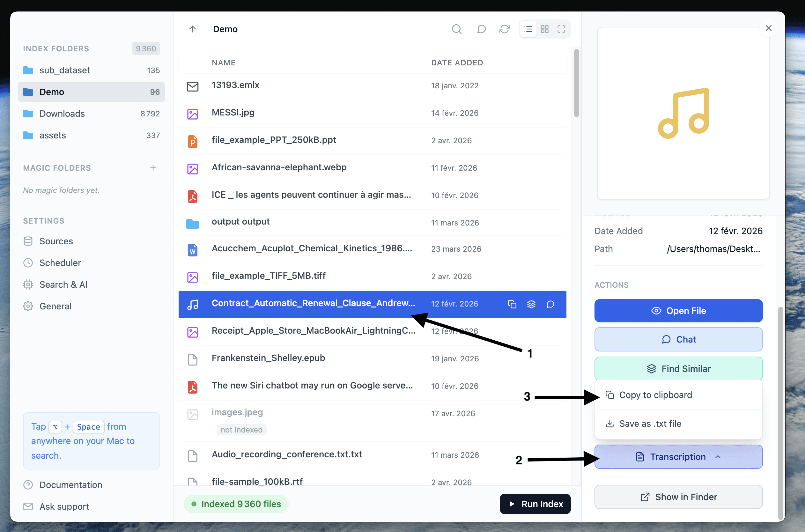Choose Save as .txt file option
805x532 pixels.
(650, 424)
